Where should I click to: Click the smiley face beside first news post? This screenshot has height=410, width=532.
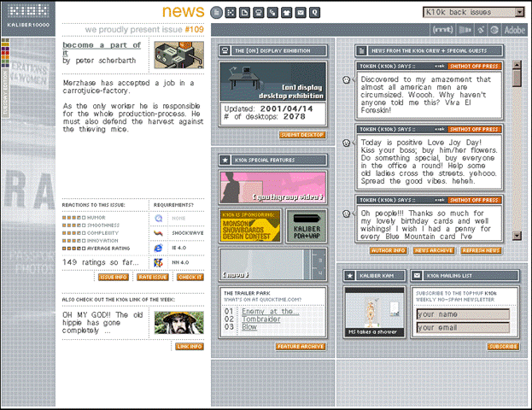tap(347, 80)
